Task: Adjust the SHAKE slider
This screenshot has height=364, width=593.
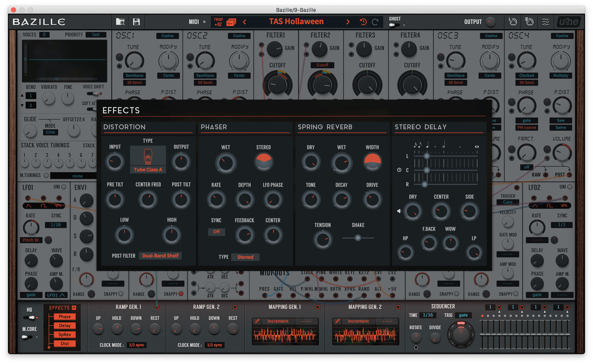Action: point(358,238)
